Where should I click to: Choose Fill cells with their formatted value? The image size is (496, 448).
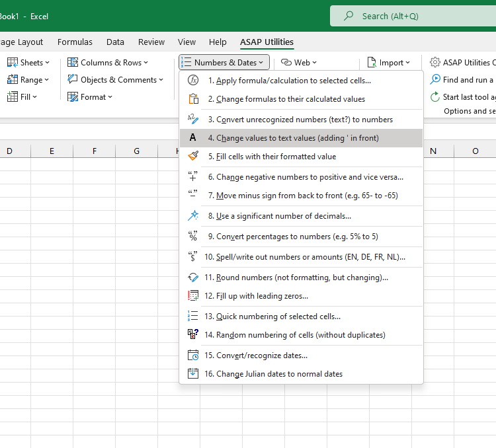click(301, 156)
